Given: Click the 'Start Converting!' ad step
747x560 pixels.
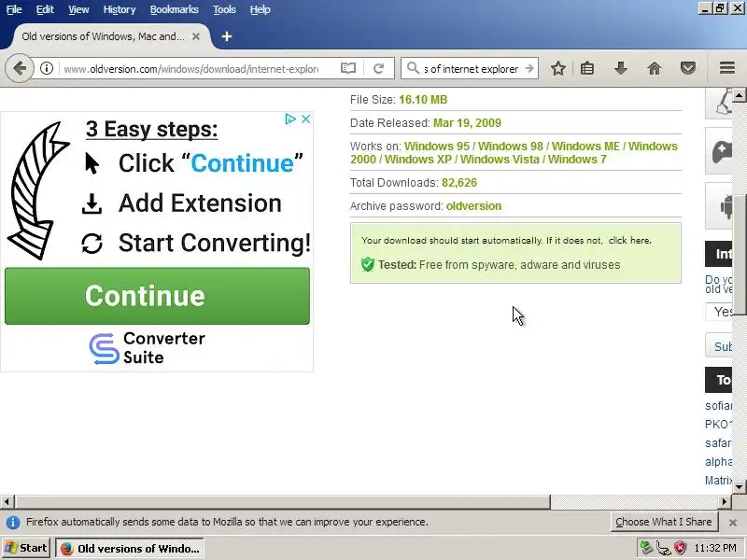Looking at the screenshot, I should click(215, 243).
